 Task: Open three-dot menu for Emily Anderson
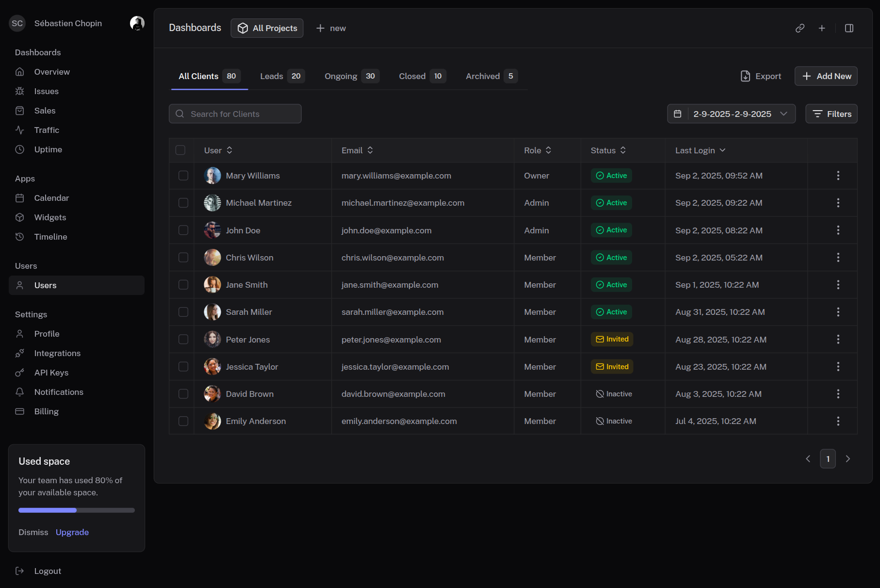point(838,421)
